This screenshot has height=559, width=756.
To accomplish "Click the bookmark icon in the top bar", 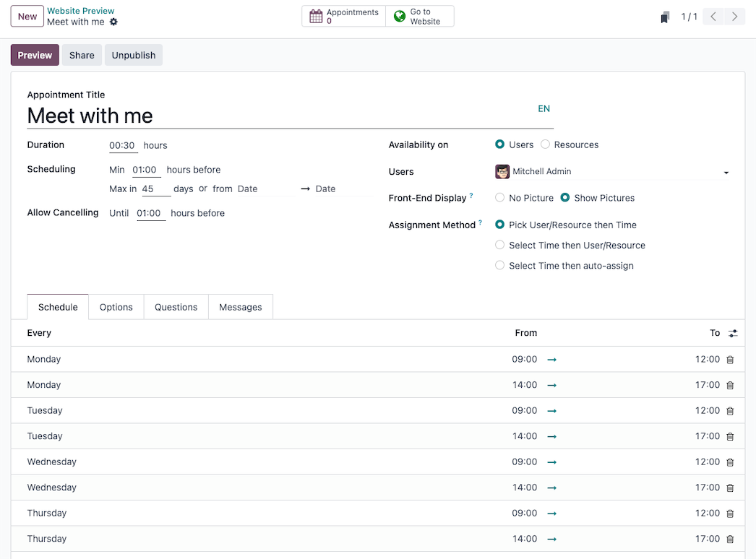I will 666,17.
